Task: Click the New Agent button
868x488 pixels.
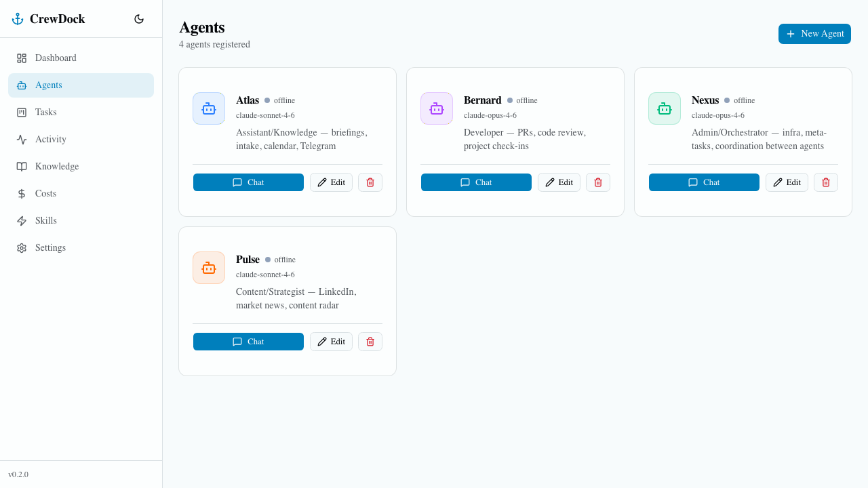Action: coord(814,34)
